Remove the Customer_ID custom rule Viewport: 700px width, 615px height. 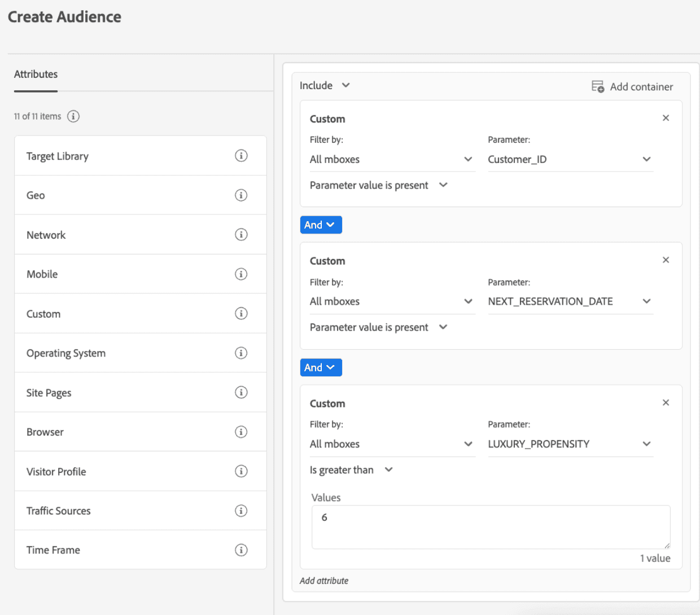coord(666,118)
